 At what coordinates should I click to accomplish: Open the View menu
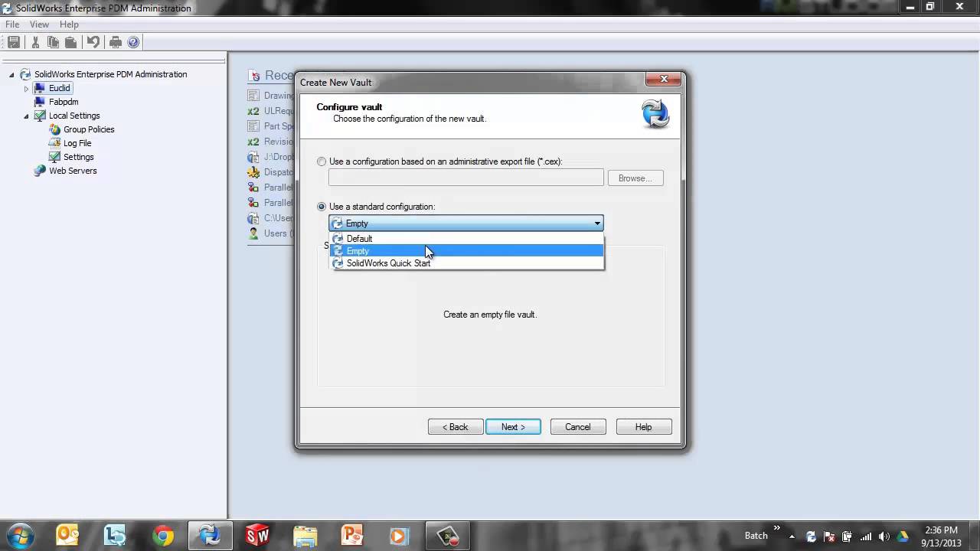coord(39,24)
